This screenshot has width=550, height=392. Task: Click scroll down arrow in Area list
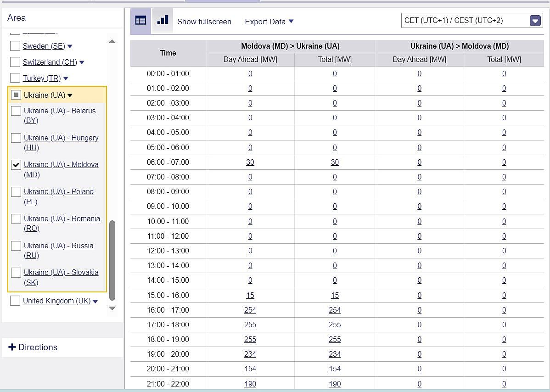(112, 308)
